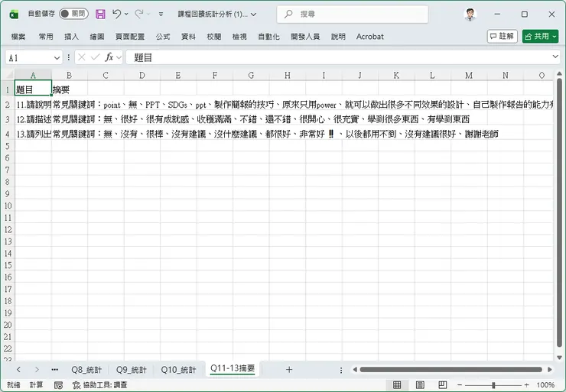The image size is (566, 392).
Task: Toggle the AutoSave switch
Action: click(x=73, y=14)
